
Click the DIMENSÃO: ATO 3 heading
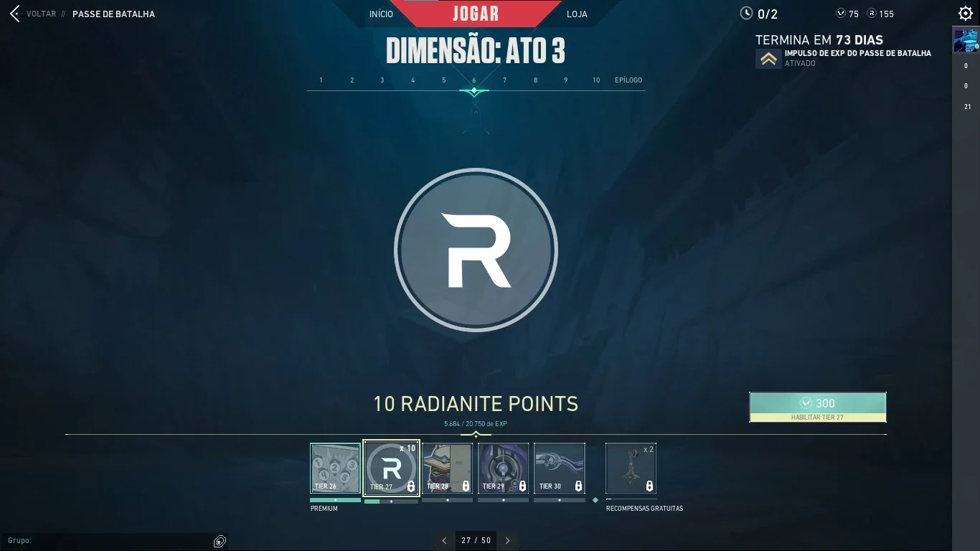(x=476, y=52)
